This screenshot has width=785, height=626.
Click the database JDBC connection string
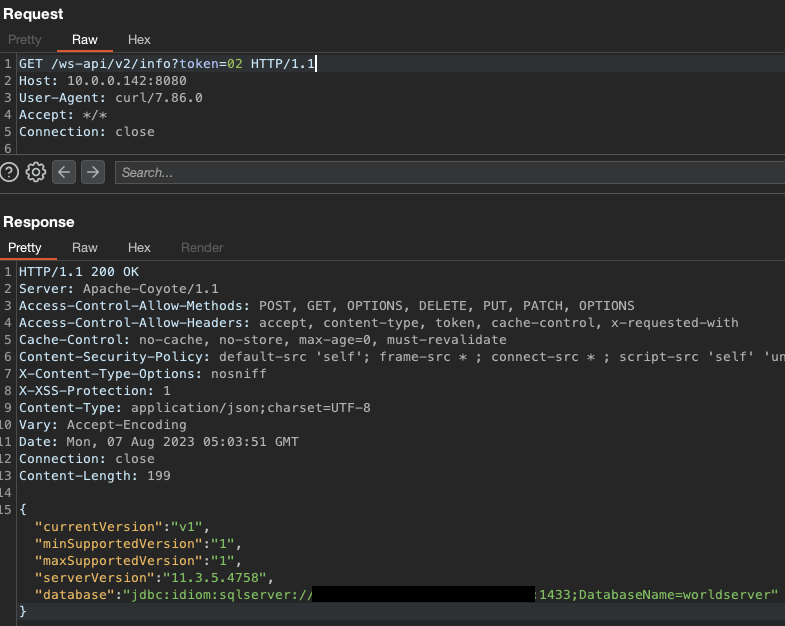pyautogui.click(x=450, y=595)
